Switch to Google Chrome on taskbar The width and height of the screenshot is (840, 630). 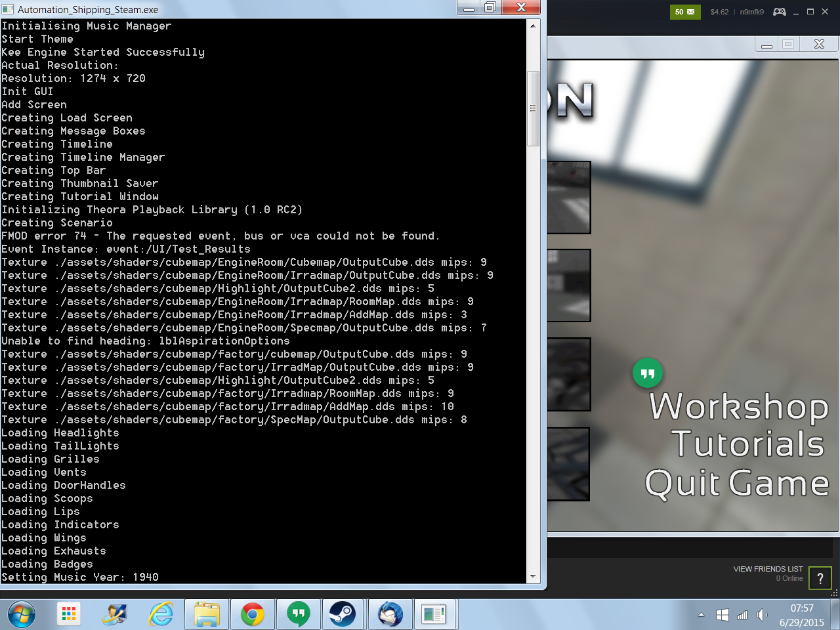click(253, 614)
